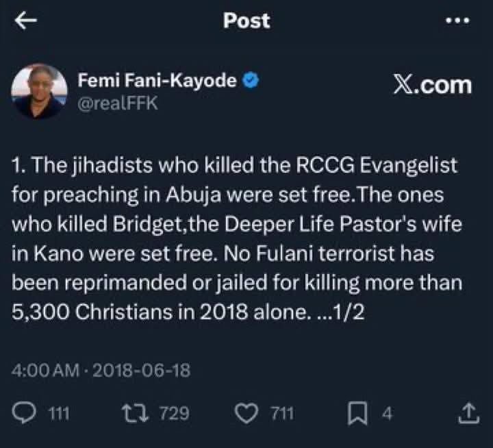Open the three-dot more options menu

[458, 21]
